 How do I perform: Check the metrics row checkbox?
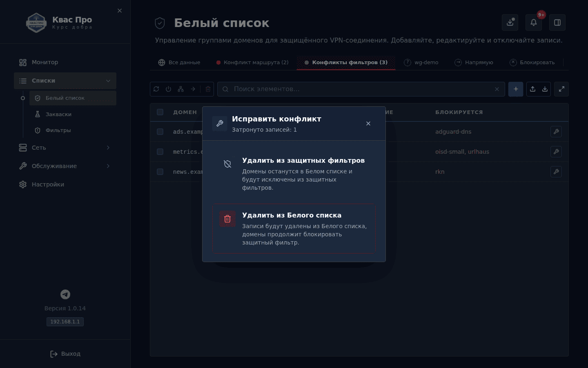point(160,152)
